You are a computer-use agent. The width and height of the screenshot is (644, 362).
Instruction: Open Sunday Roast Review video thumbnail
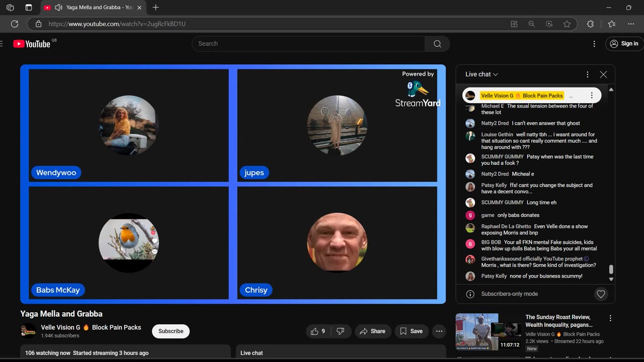pos(488,332)
